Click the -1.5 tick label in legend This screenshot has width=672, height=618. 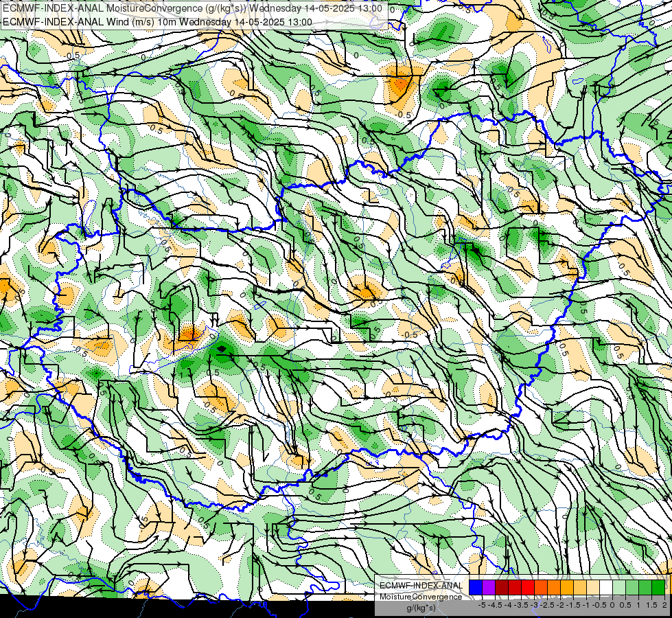click(573, 605)
